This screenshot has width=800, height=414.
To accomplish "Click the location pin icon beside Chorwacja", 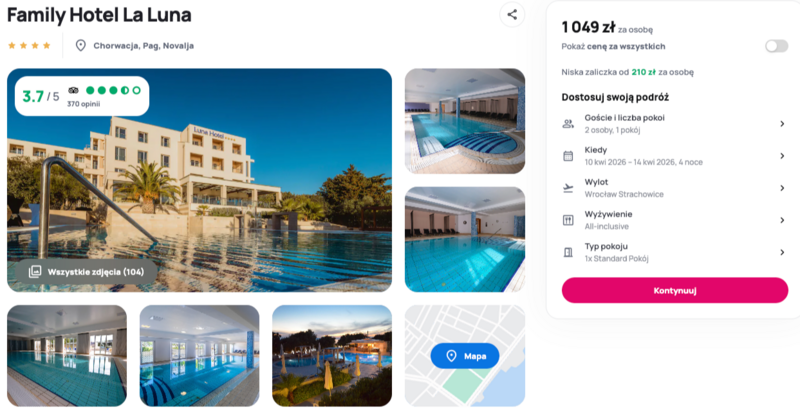I will (x=81, y=45).
